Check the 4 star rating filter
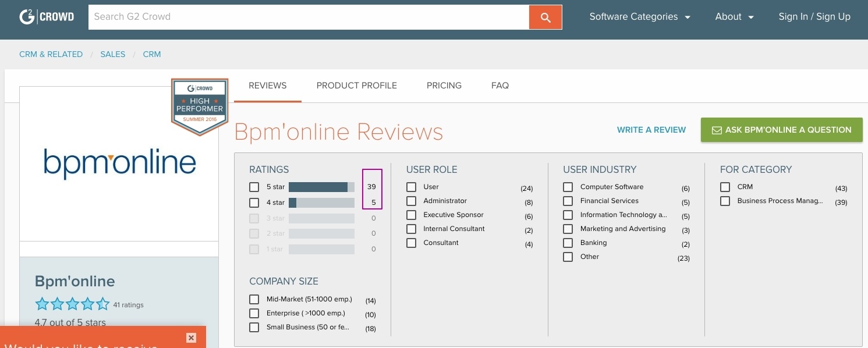The width and height of the screenshot is (868, 348). [x=254, y=203]
